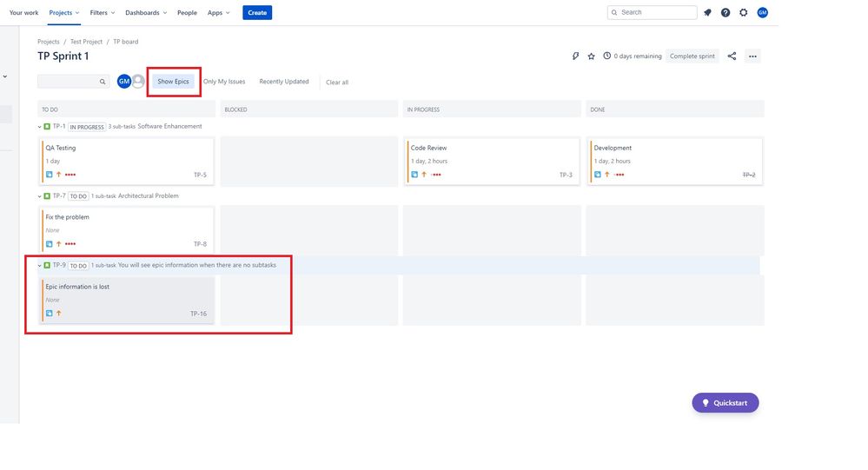
Task: Expand the left sidebar chevron
Action: 5,76
